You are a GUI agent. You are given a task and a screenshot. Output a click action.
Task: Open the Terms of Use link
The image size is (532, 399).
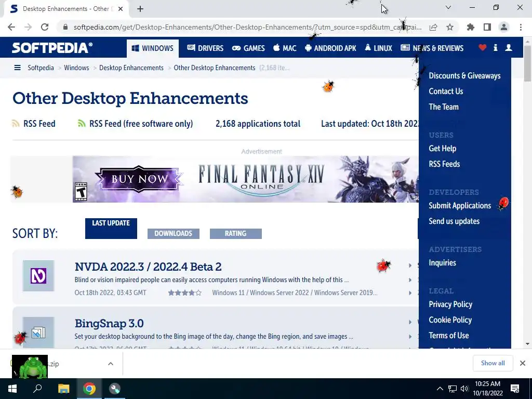click(x=448, y=336)
